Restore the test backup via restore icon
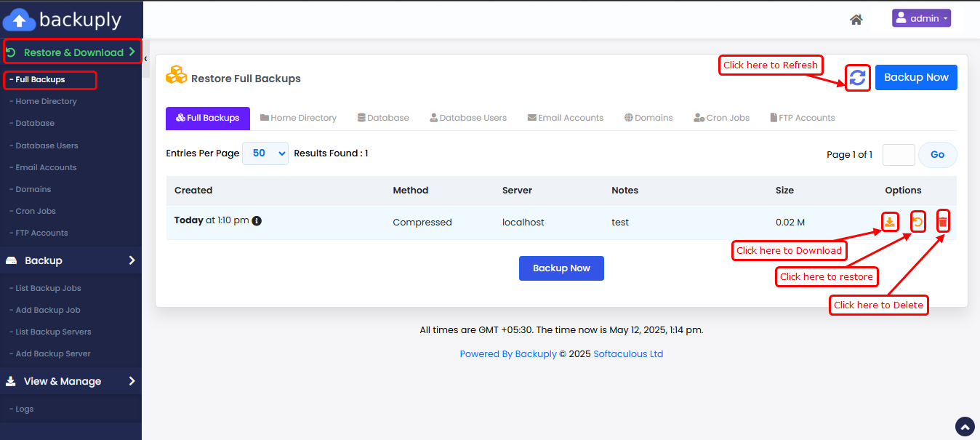 click(917, 222)
